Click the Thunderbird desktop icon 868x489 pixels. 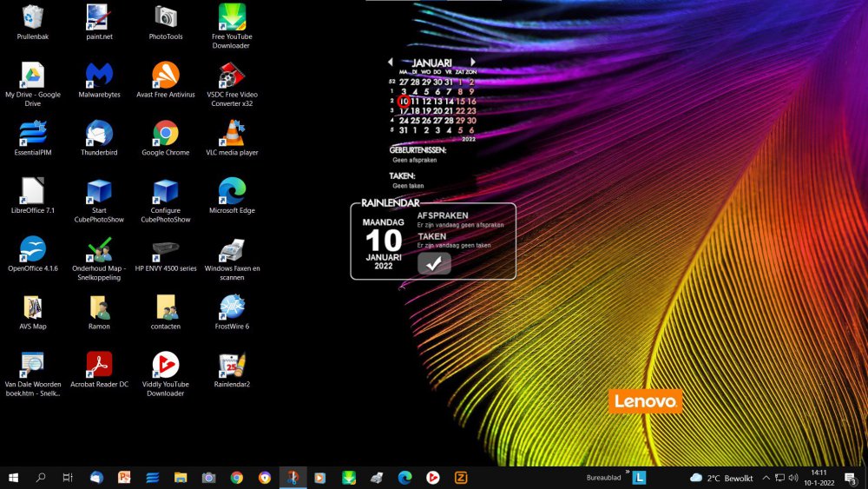pos(99,134)
